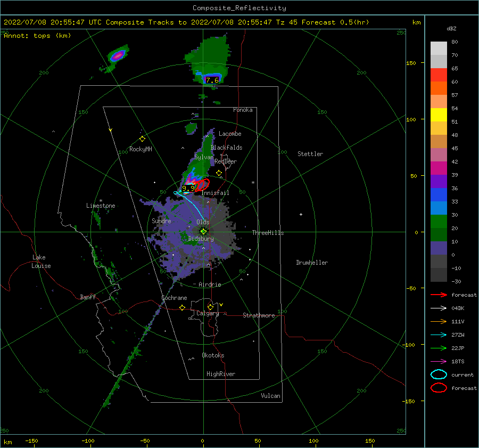Click the cyan current ellipse legend icon
Screen dimensions: 479x448
click(x=439, y=374)
